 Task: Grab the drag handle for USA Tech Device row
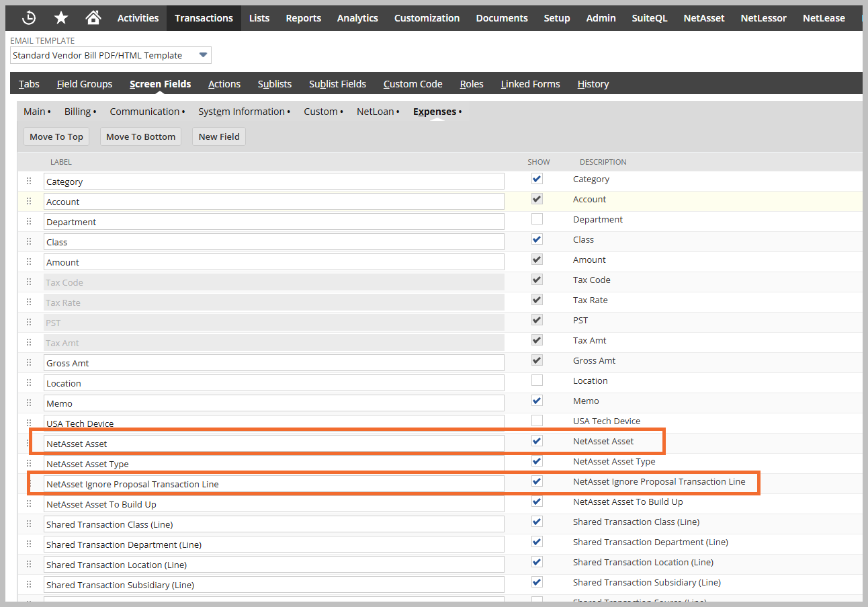29,423
